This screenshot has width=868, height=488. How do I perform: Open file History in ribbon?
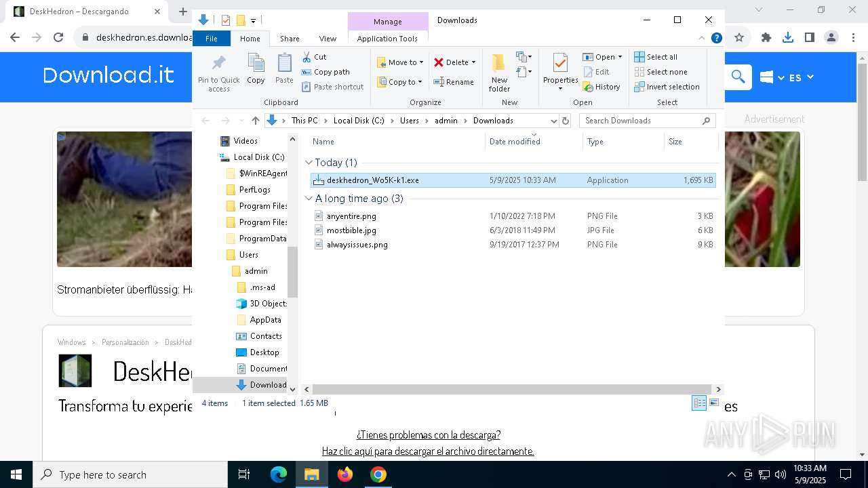[x=601, y=87]
